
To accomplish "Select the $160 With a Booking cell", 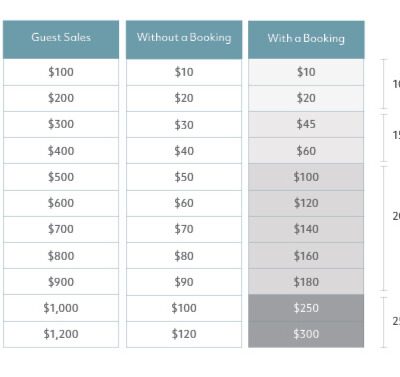I will pyautogui.click(x=306, y=256).
